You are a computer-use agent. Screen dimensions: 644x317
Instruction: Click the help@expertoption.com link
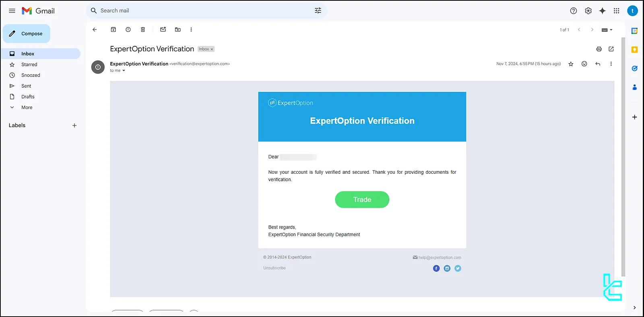pyautogui.click(x=440, y=257)
